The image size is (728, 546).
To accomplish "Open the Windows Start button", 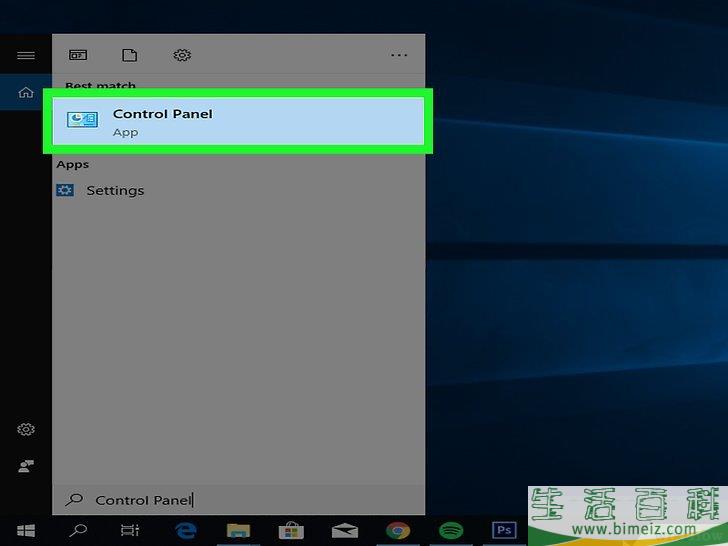I will [26, 530].
